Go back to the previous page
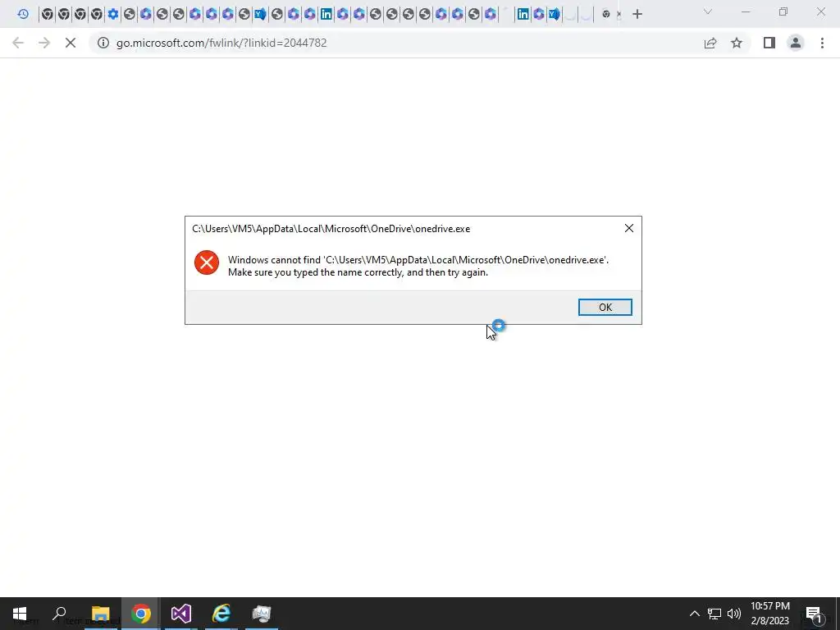 (x=18, y=43)
